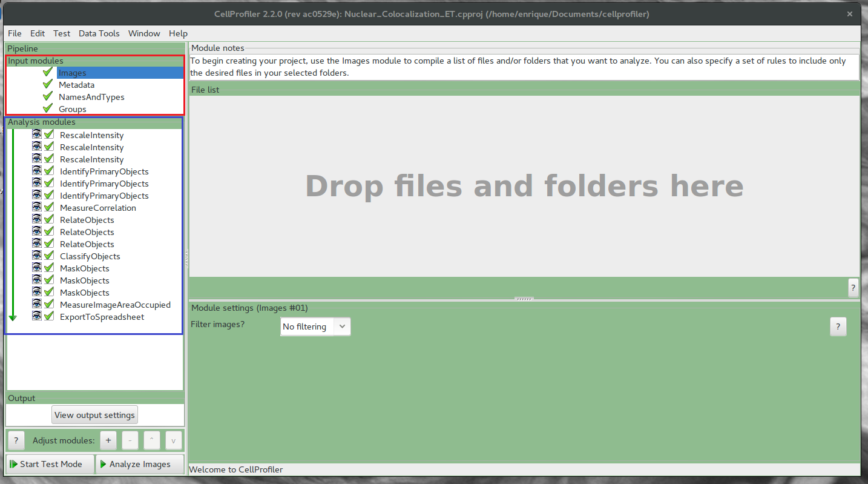Move module down with the v button
This screenshot has height=484, width=868.
click(174, 440)
